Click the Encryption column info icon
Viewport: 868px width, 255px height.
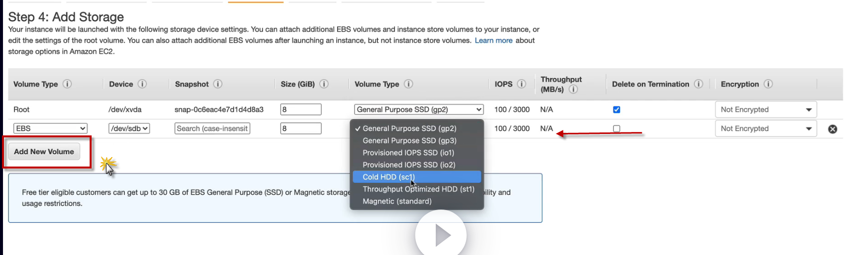768,84
